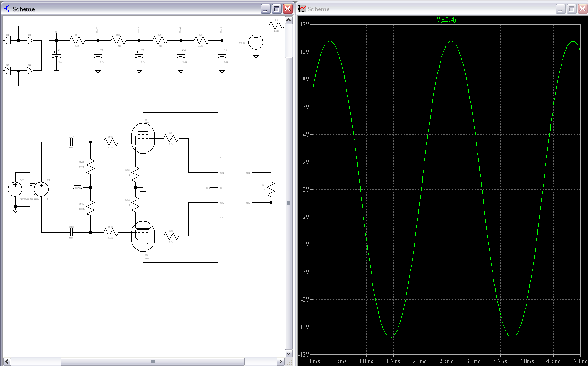Select capacitor C3 47µ

(x=139, y=55)
